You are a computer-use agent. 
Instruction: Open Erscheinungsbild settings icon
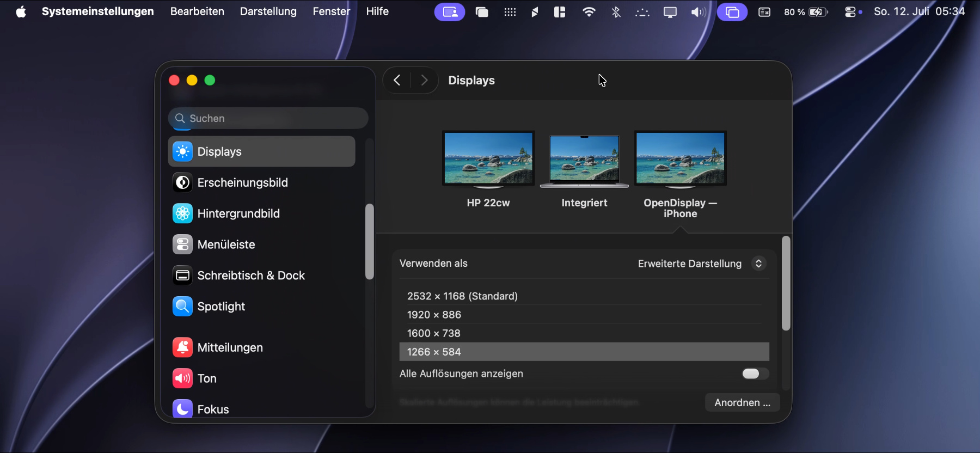tap(182, 182)
